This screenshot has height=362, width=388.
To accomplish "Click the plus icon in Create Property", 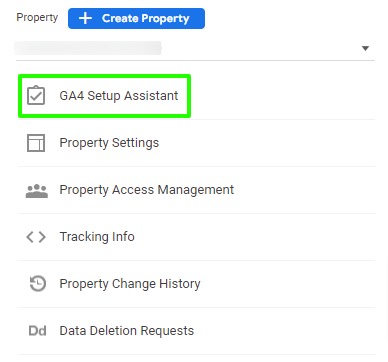I will (x=85, y=18).
